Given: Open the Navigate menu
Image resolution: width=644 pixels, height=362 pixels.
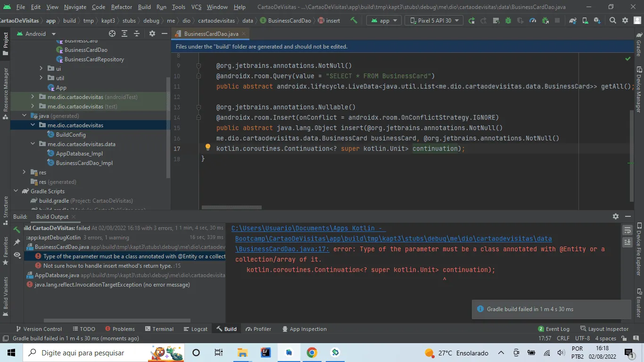Looking at the screenshot, I should (75, 7).
